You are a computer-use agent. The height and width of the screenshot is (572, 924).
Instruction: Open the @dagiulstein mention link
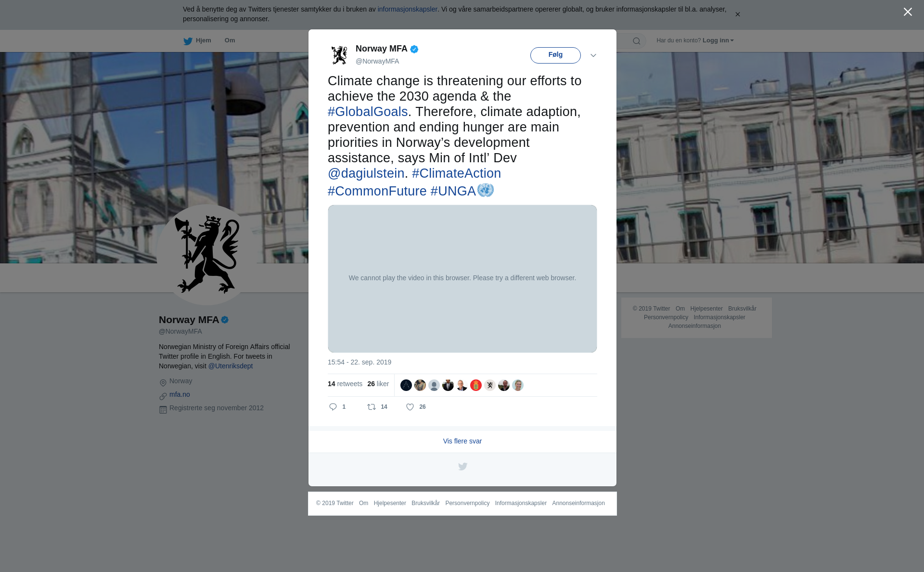pyautogui.click(x=366, y=173)
